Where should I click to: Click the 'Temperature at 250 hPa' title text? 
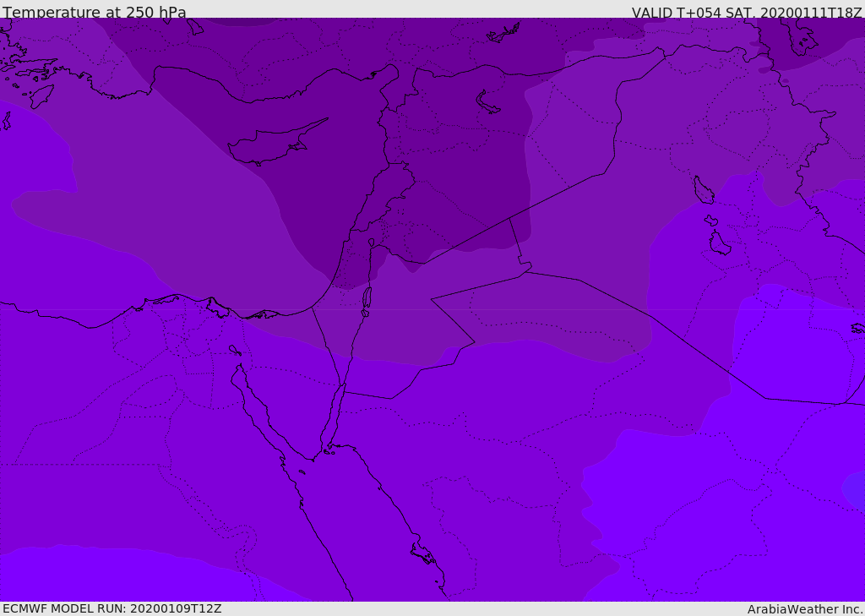coord(95,12)
